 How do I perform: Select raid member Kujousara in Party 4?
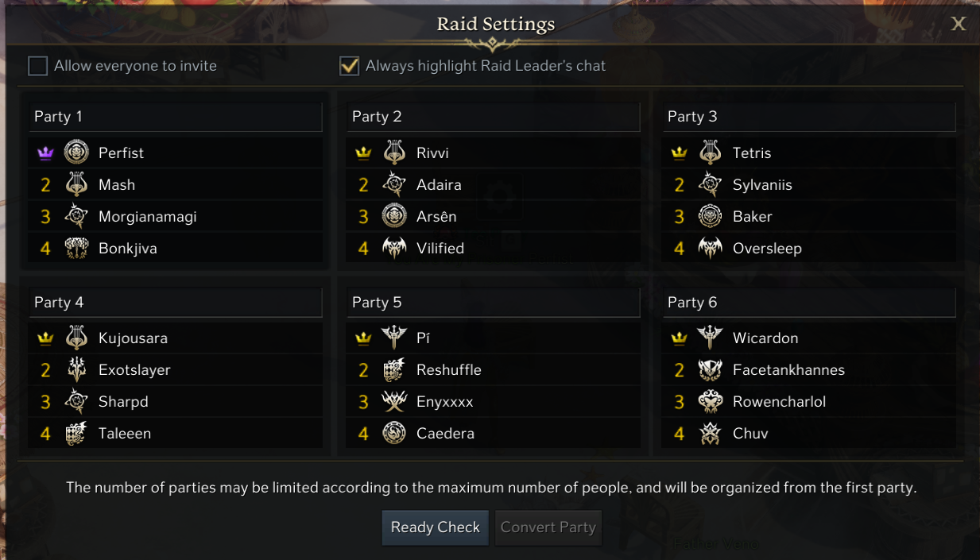(133, 338)
